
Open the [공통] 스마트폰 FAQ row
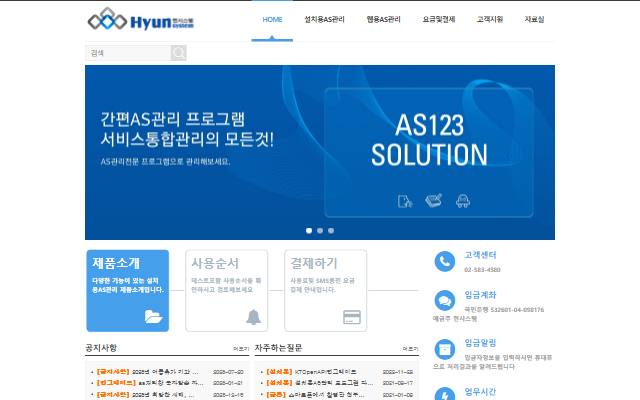(x=337, y=395)
